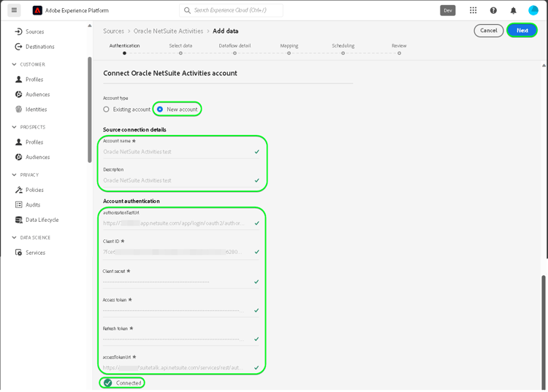Click the search magnifier icon
This screenshot has width=548, height=392.
[x=187, y=10]
